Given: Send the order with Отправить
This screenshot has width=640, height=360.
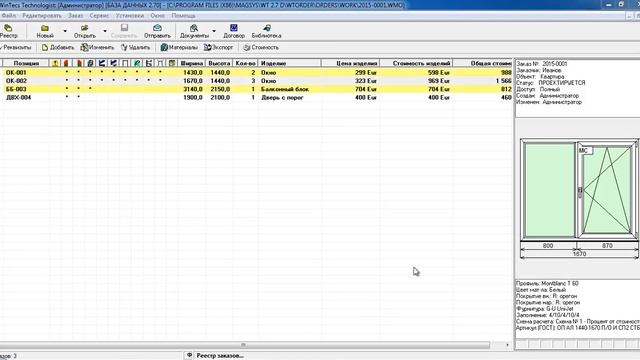Looking at the screenshot, I should pyautogui.click(x=157, y=31).
